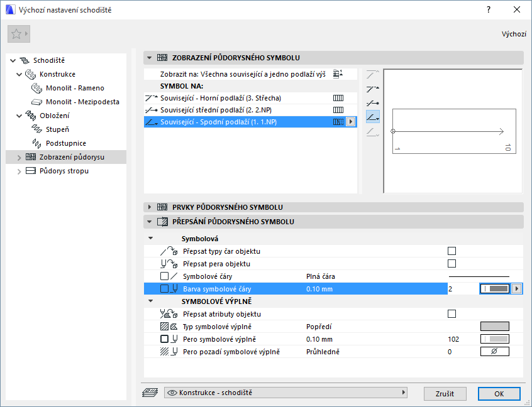Screen dimensions: 532x407
Task: Open Monolit - Mezipodesta settings page
Action: [x=82, y=102]
